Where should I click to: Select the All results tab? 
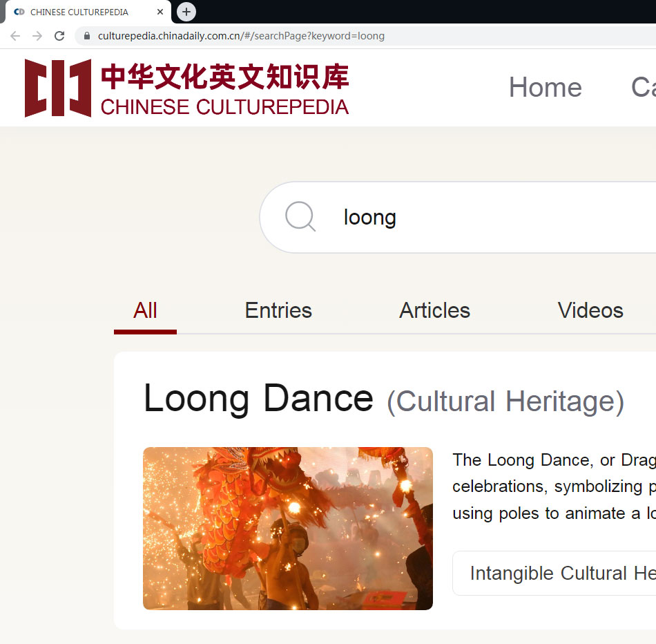click(x=145, y=310)
